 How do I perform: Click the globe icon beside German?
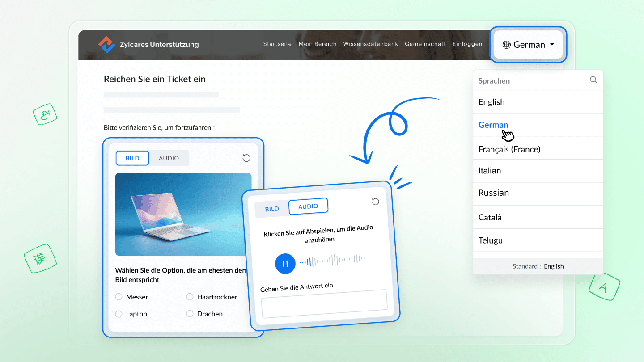pyautogui.click(x=506, y=45)
